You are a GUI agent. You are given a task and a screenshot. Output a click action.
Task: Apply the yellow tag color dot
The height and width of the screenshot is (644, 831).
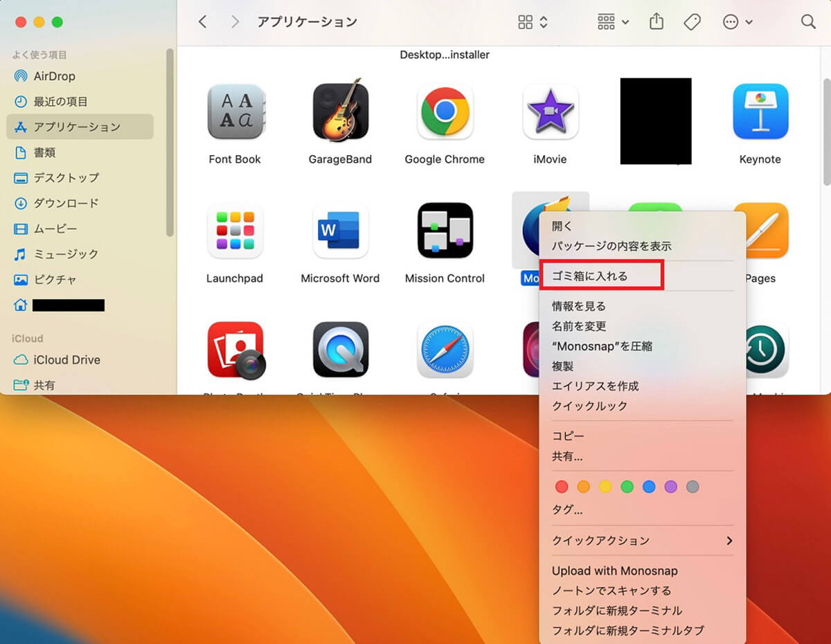point(605,487)
